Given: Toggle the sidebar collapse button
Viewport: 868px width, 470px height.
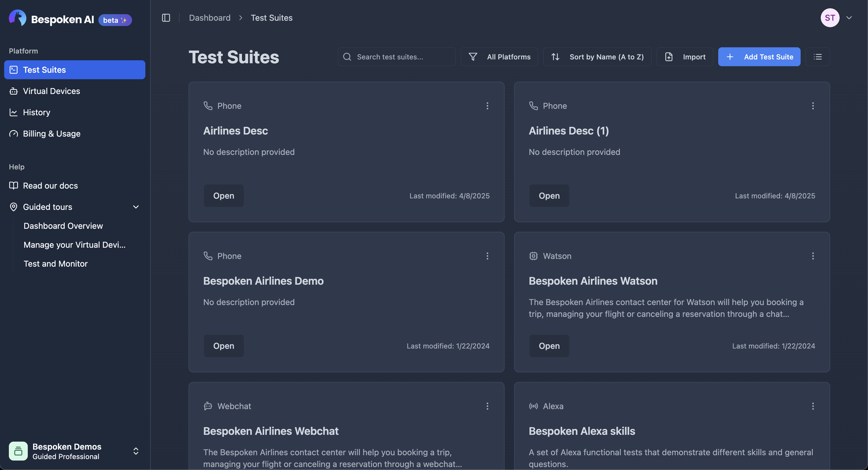Looking at the screenshot, I should [166, 17].
